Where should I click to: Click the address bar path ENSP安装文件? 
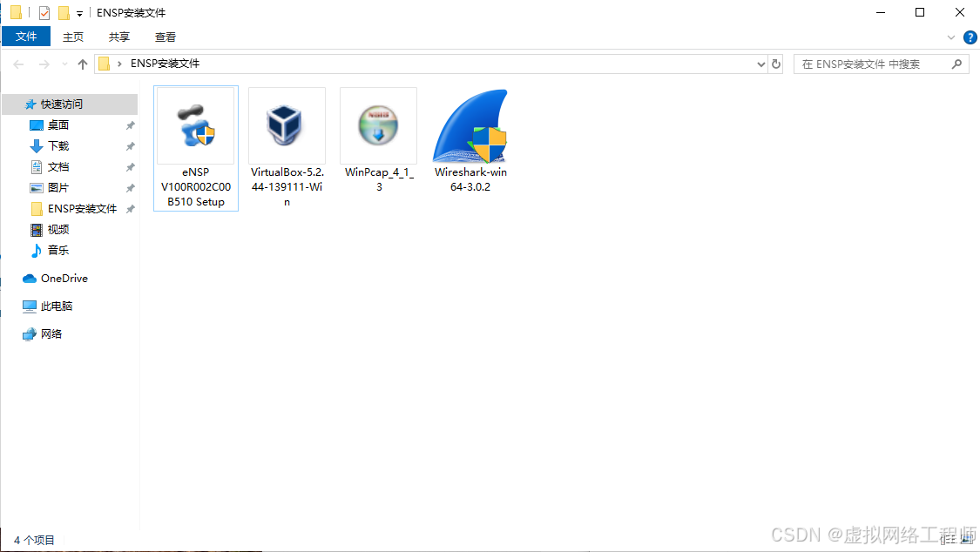point(165,64)
